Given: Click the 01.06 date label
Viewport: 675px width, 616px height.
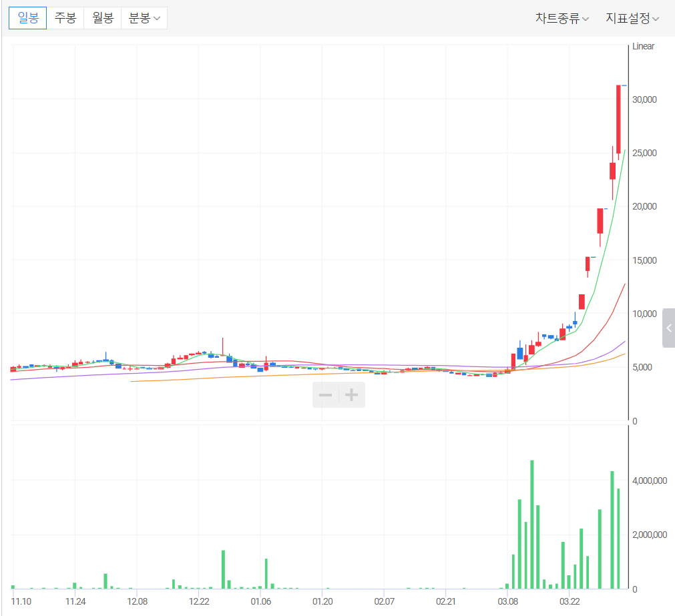Looking at the screenshot, I should (x=261, y=601).
